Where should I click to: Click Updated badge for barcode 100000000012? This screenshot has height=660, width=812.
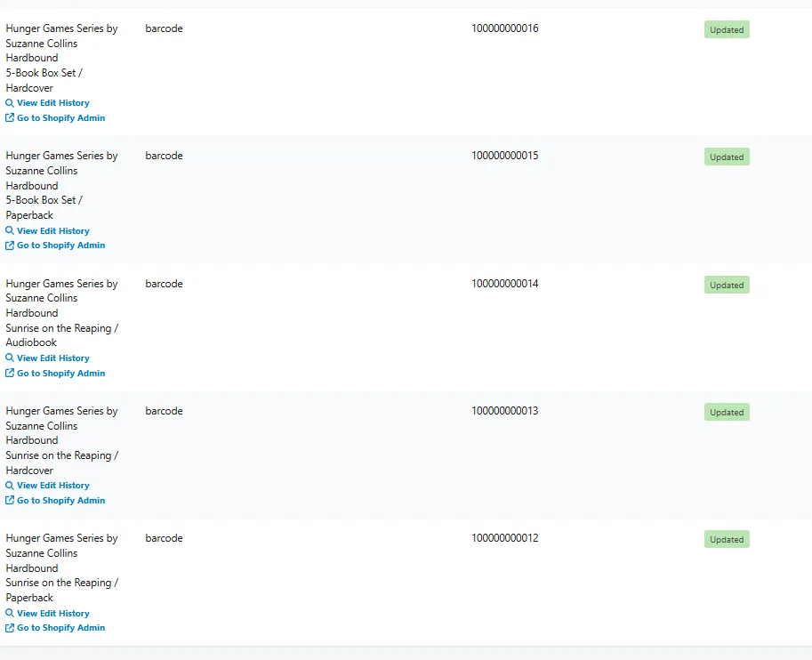[x=727, y=539]
